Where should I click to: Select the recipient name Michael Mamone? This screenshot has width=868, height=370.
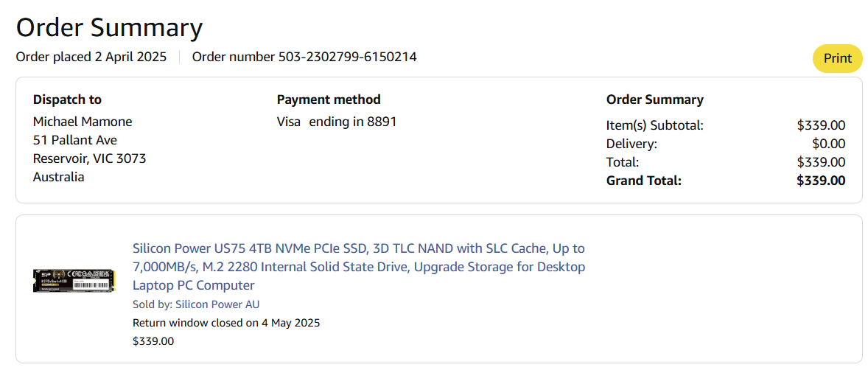click(83, 122)
